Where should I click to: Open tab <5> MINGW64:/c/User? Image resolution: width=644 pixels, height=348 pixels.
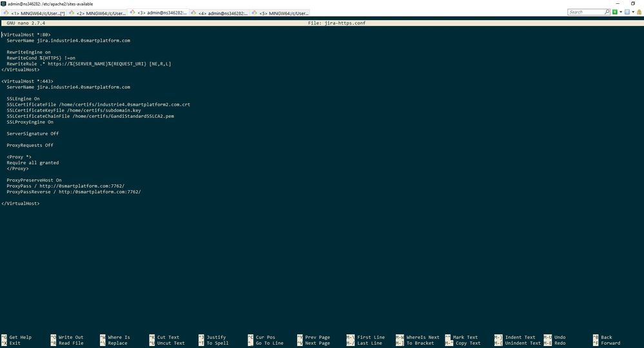tap(280, 13)
